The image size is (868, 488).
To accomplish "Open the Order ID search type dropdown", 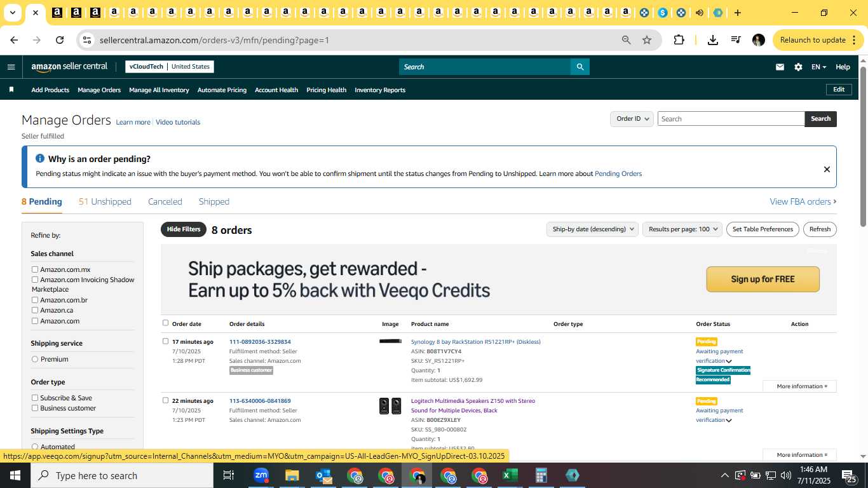I will pos(632,119).
